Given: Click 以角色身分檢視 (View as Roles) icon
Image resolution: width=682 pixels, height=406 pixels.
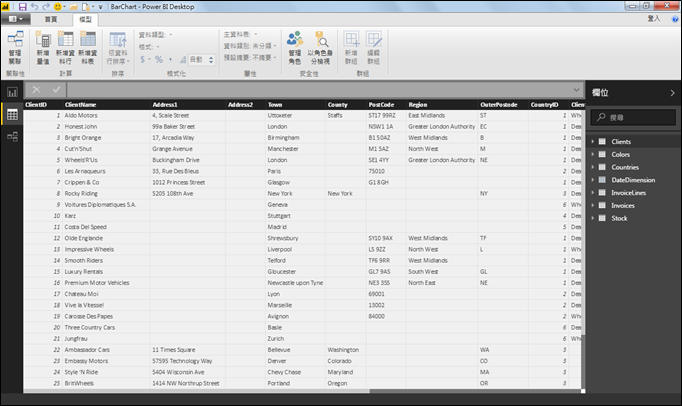Looking at the screenshot, I should pos(320,45).
